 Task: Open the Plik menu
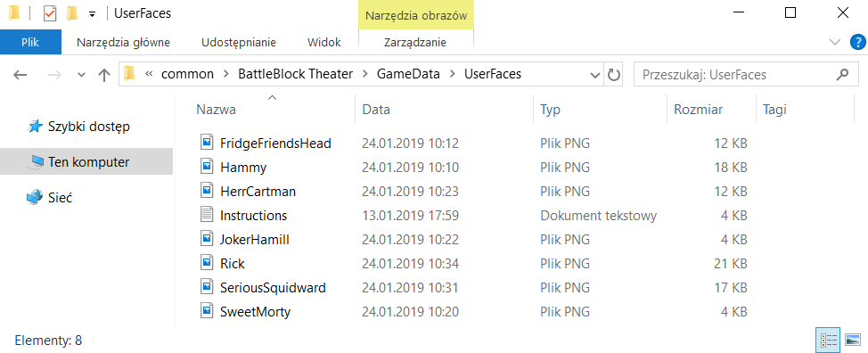[x=30, y=42]
